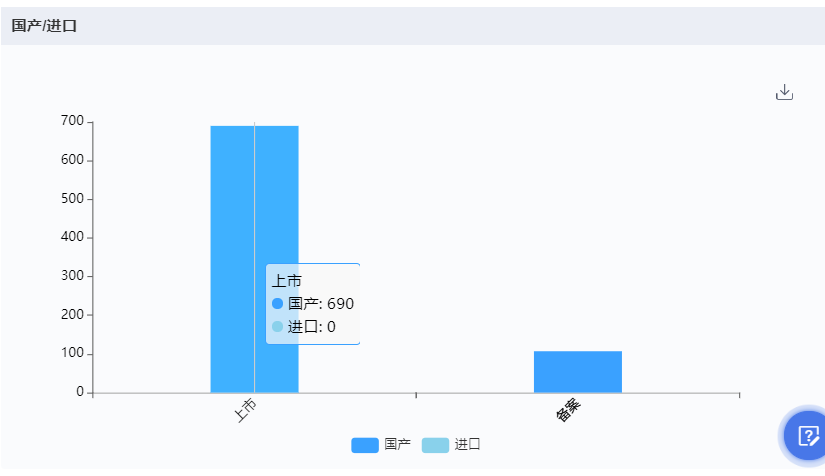This screenshot has height=476, width=825.
Task: Click the 100 y-axis label
Action: coord(72,353)
